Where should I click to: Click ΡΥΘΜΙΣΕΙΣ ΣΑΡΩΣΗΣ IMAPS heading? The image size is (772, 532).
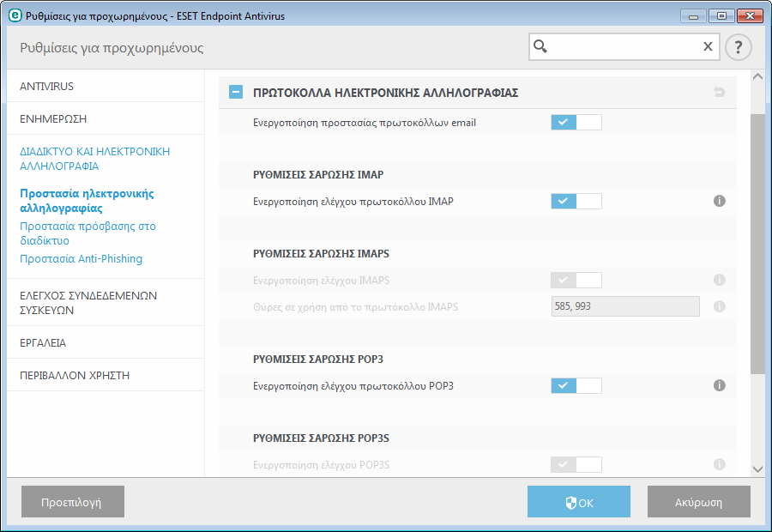point(321,253)
